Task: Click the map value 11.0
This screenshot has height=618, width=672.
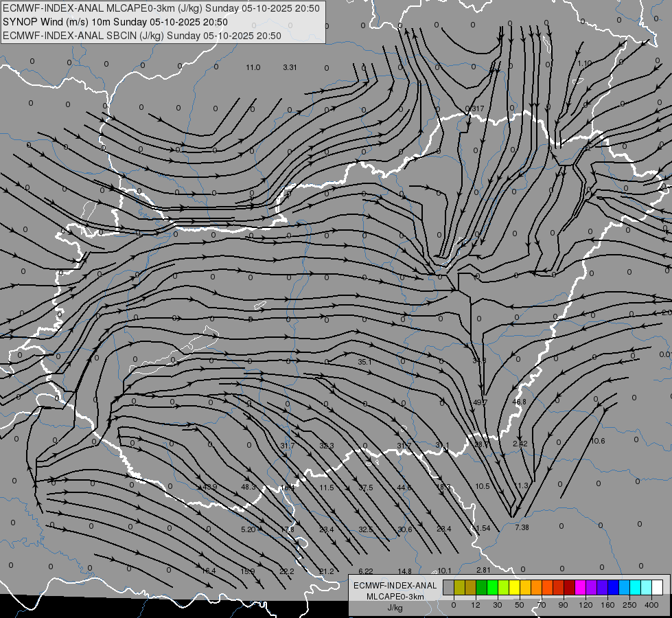Action: point(253,67)
